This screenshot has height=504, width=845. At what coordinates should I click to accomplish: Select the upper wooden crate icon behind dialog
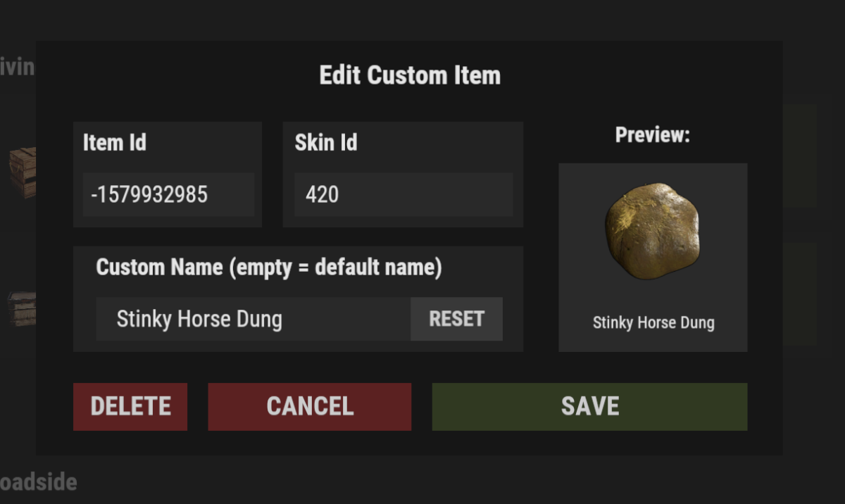coord(22,171)
